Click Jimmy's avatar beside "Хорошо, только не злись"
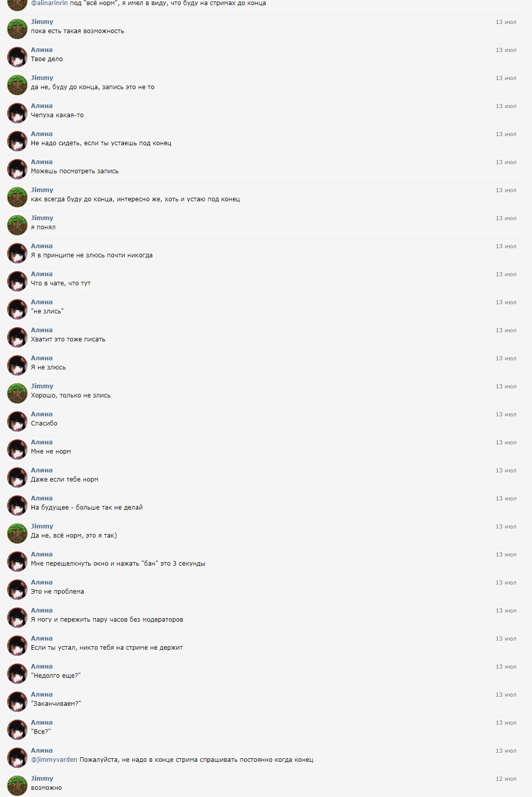 point(17,393)
